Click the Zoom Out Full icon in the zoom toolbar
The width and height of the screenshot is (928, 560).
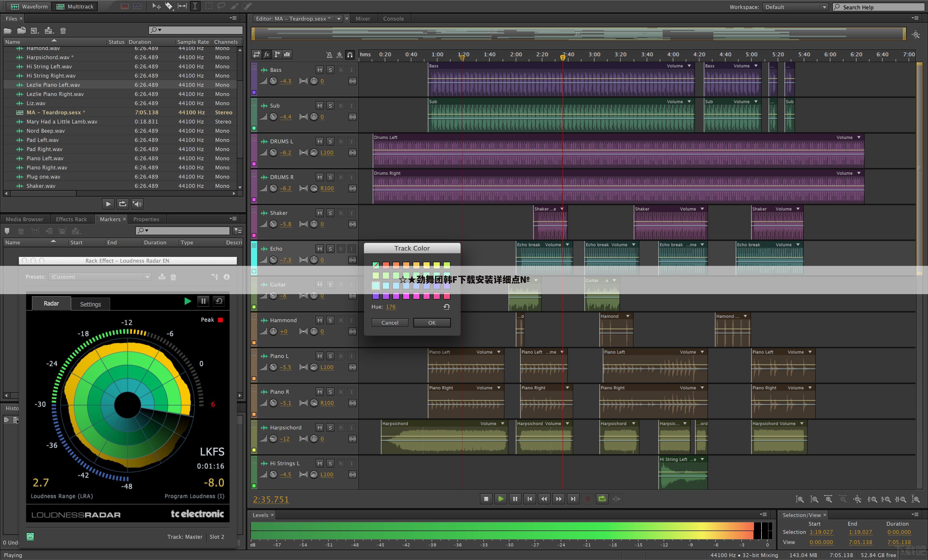point(857,499)
